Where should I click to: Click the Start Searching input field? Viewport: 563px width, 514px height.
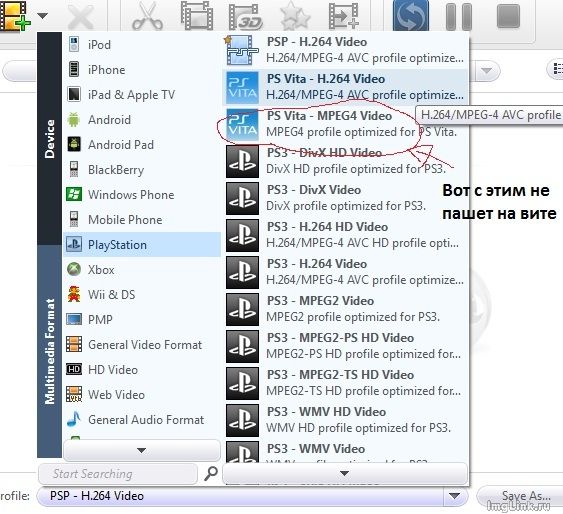pos(118,474)
